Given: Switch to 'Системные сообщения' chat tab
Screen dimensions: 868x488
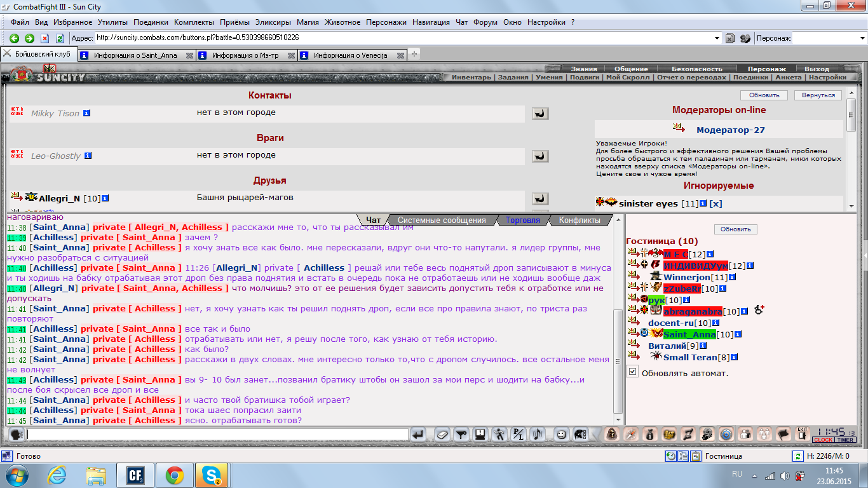Looking at the screenshot, I should [442, 220].
